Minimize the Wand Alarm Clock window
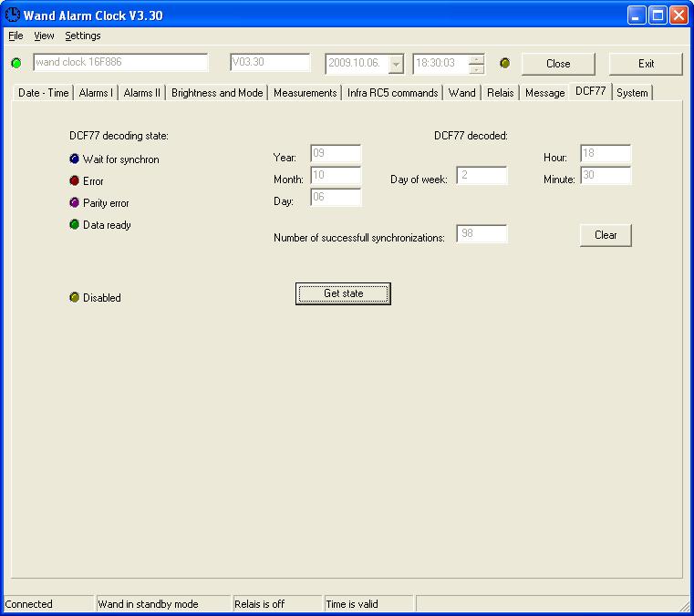Screen dimensions: 694x616 pos(636,15)
